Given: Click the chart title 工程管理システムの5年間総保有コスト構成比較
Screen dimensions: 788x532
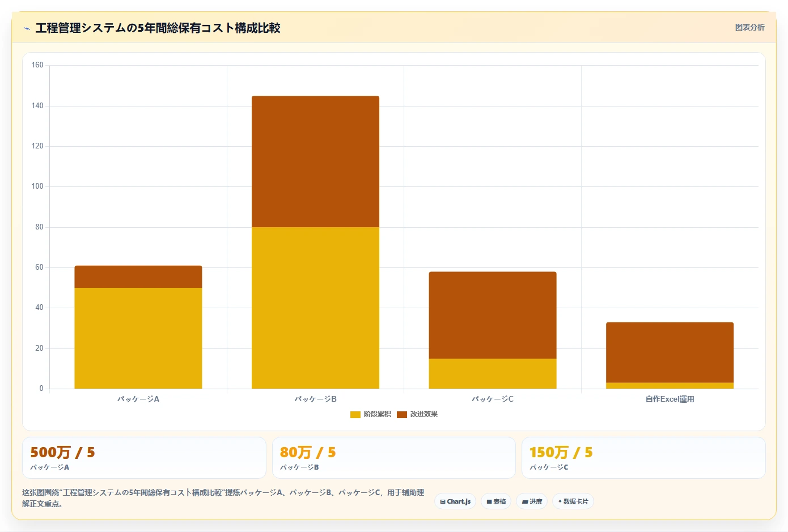Looking at the screenshot, I should (x=158, y=28).
